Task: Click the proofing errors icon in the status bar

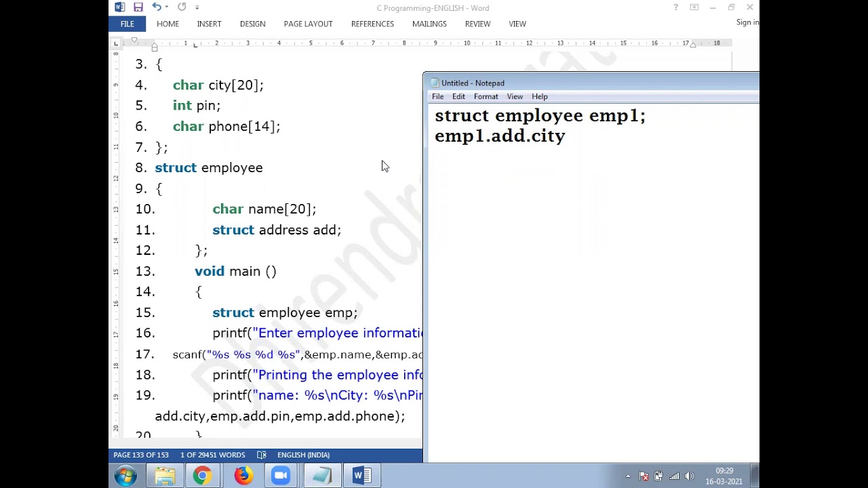Action: point(262,455)
